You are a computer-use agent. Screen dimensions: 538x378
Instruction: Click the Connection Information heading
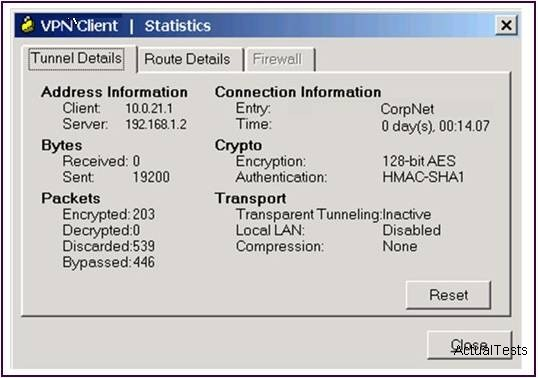click(298, 92)
